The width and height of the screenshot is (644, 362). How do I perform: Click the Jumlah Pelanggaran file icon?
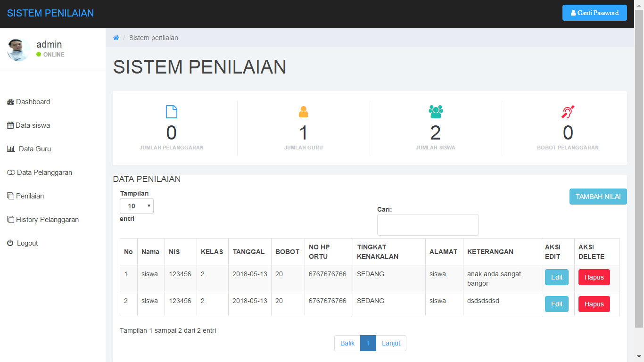coord(172,112)
